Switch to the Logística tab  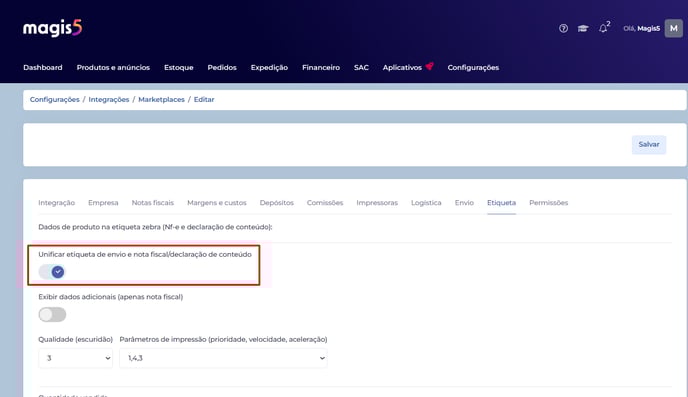[426, 203]
